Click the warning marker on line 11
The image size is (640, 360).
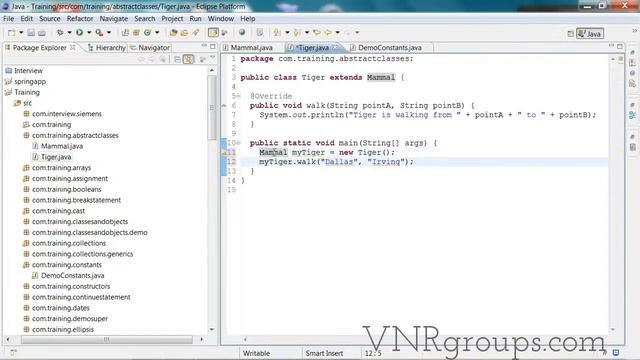[x=224, y=153]
